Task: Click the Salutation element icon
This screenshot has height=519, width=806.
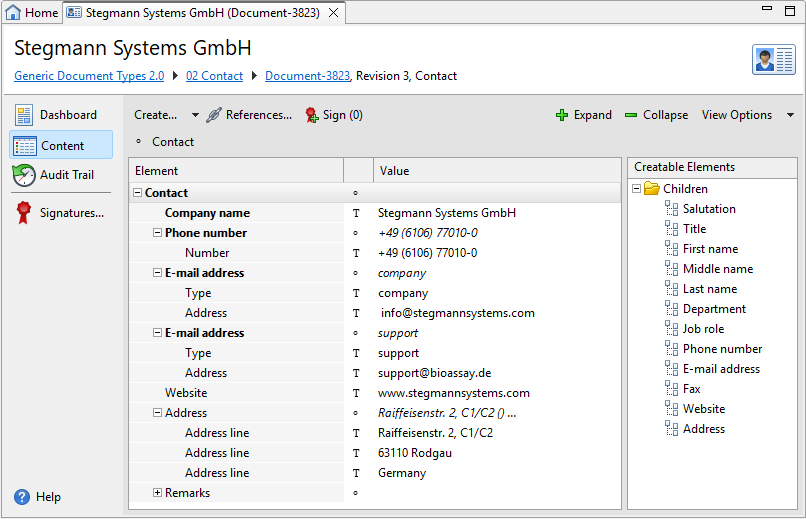Action: [671, 209]
